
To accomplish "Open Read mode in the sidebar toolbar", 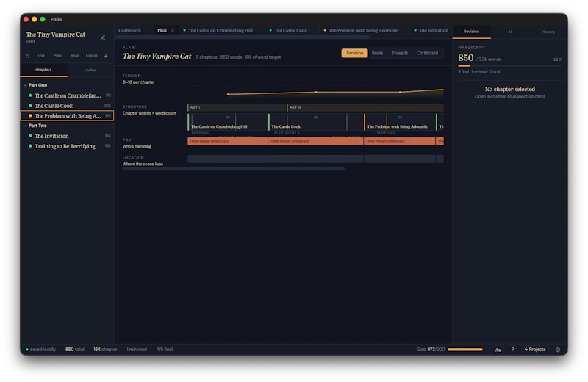I will [75, 56].
